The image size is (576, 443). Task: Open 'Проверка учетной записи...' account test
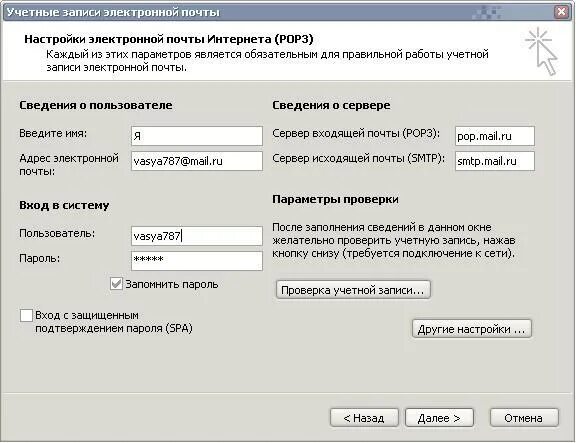click(x=353, y=290)
